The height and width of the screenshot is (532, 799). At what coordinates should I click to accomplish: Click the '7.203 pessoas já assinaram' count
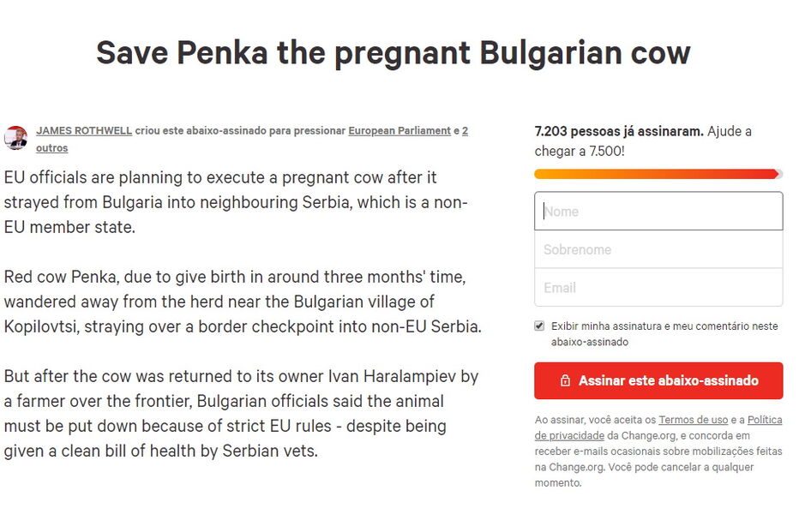[x=618, y=132]
